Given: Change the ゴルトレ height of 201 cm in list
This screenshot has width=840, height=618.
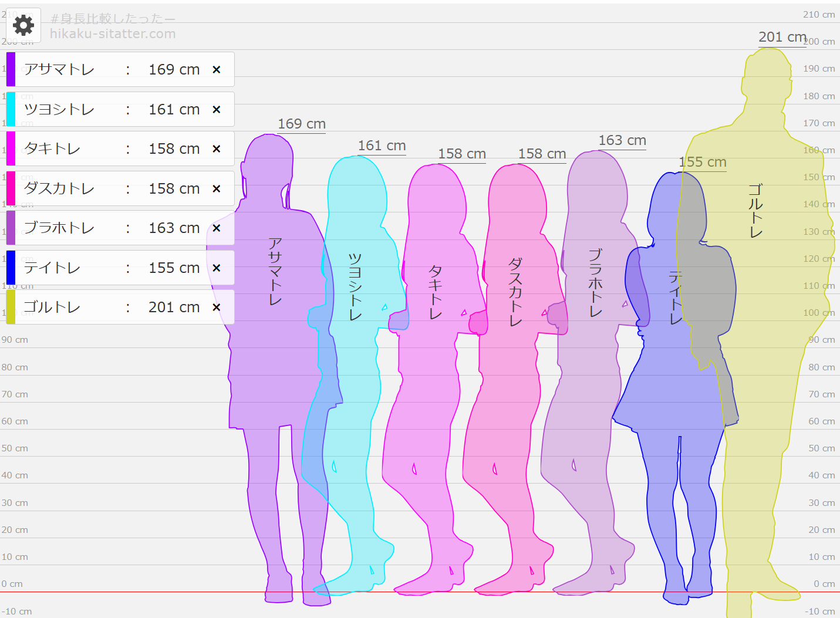Looking at the screenshot, I should (174, 308).
